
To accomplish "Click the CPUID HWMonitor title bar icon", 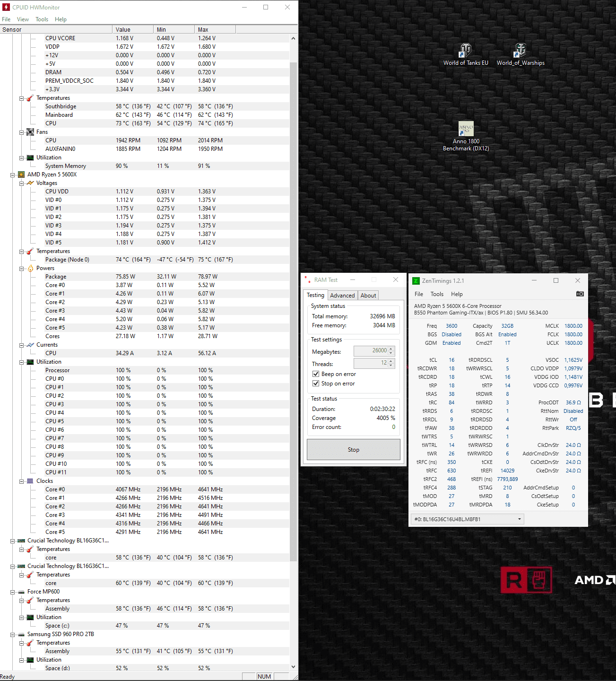I will 6,7.
